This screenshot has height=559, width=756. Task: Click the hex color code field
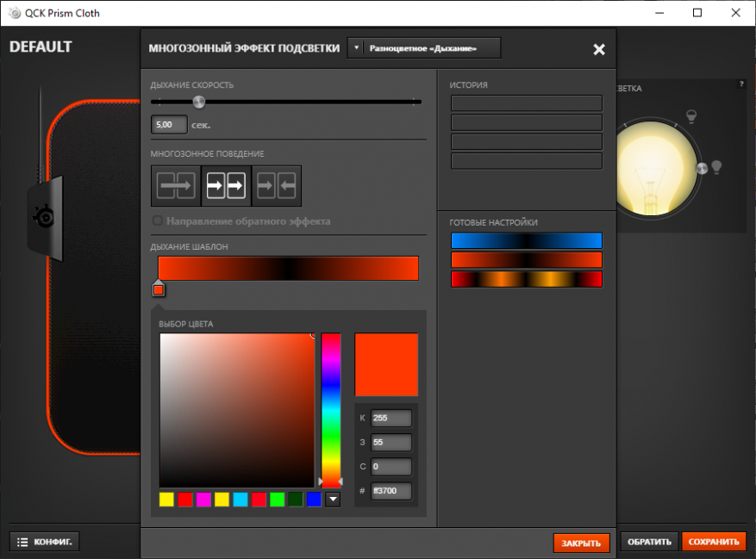point(391,491)
